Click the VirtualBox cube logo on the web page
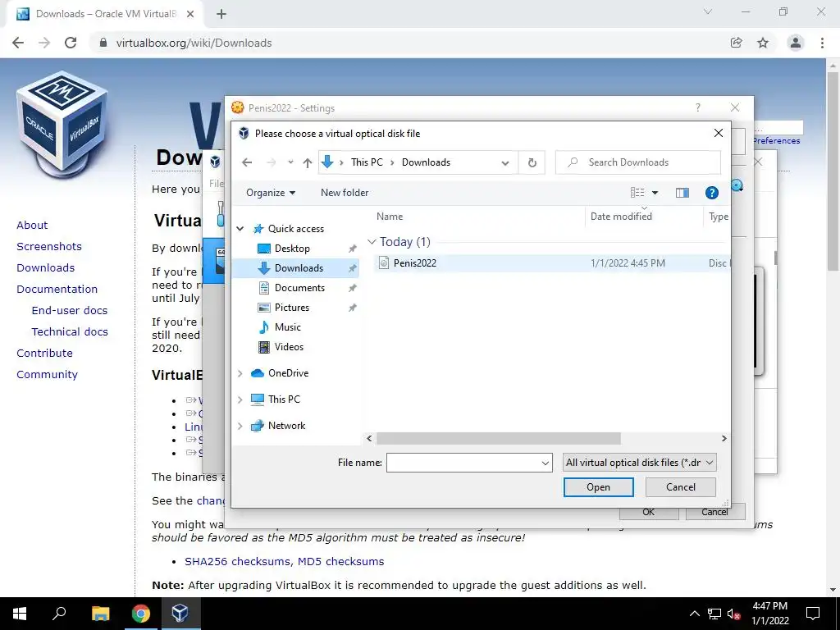This screenshot has height=630, width=840. [62, 123]
